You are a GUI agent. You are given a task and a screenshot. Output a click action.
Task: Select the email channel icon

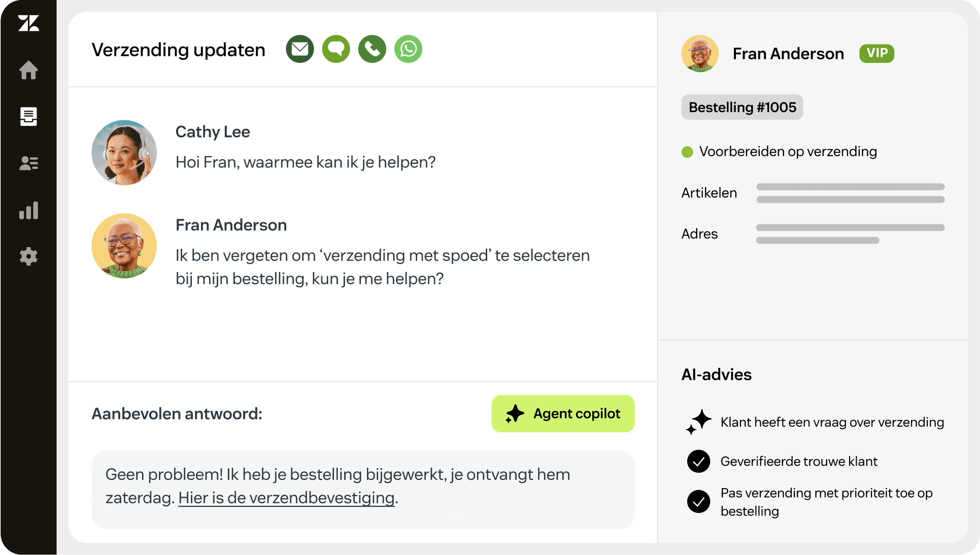coord(300,49)
